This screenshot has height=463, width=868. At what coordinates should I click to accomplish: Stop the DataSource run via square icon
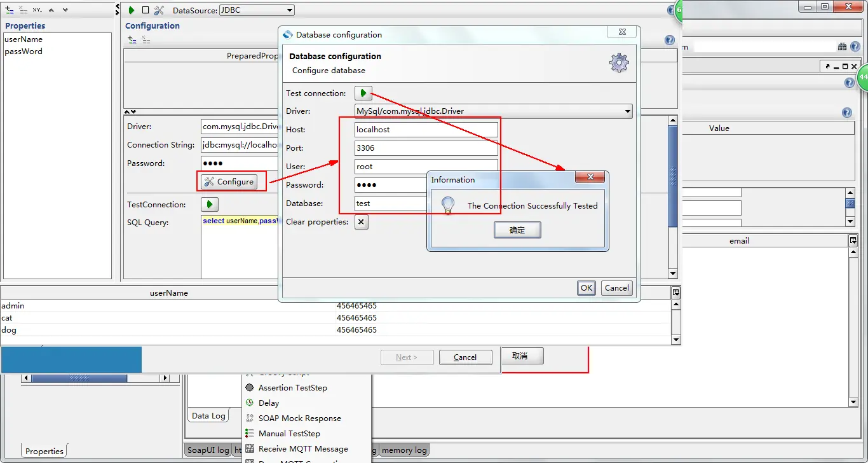(146, 10)
